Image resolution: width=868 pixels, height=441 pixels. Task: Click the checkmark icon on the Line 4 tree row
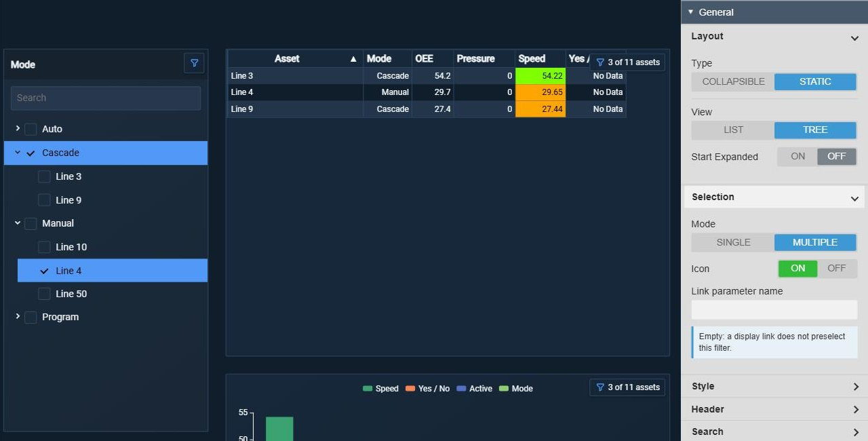[45, 271]
